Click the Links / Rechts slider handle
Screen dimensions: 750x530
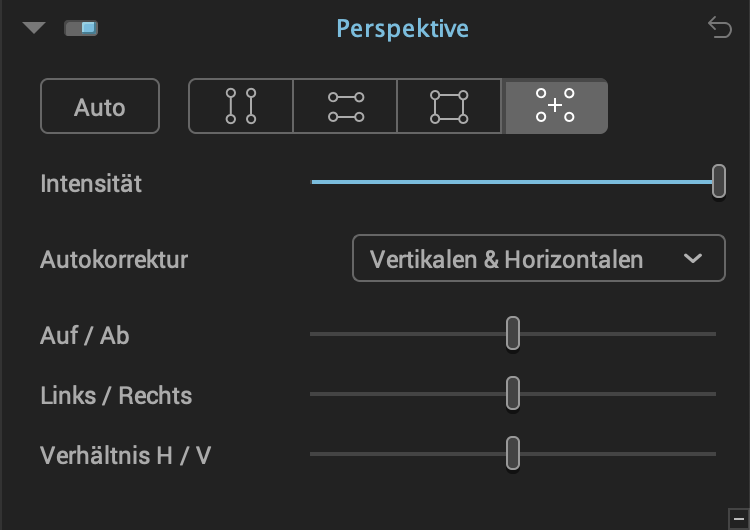(513, 393)
